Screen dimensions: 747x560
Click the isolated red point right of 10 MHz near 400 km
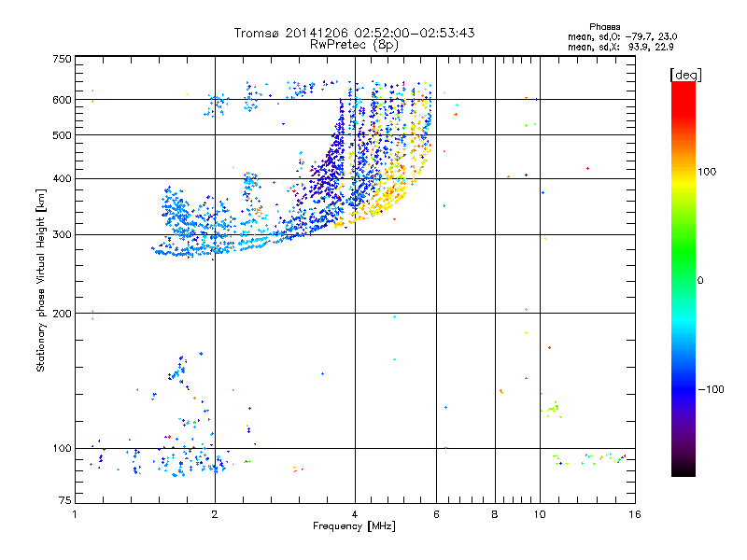[x=587, y=169]
